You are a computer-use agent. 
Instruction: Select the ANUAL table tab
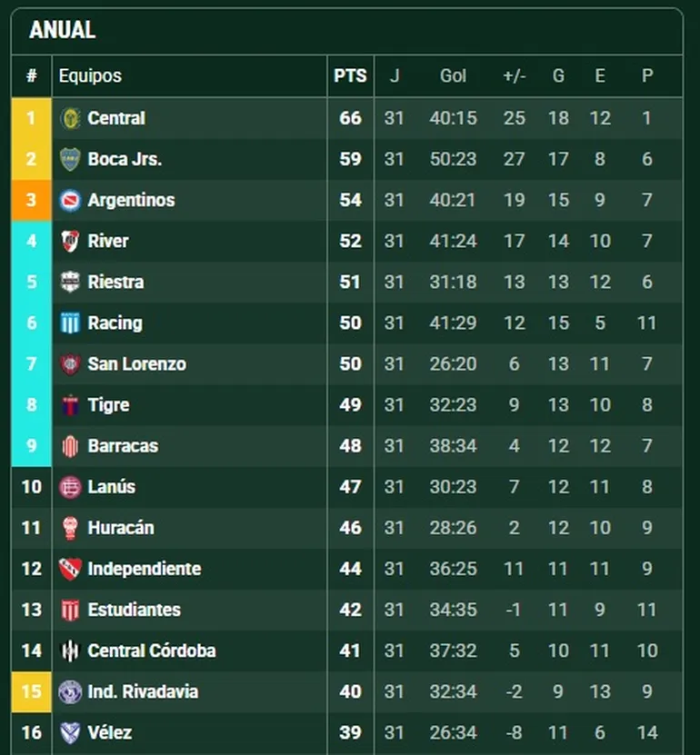point(62,30)
